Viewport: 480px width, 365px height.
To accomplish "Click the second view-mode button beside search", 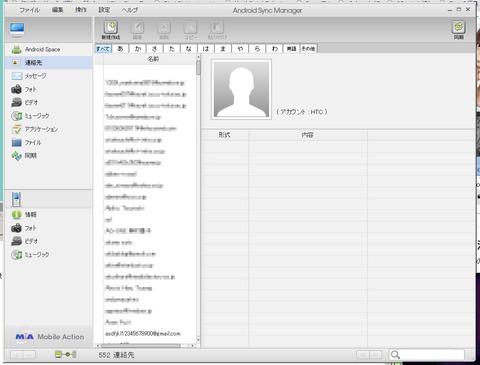I will [375, 355].
